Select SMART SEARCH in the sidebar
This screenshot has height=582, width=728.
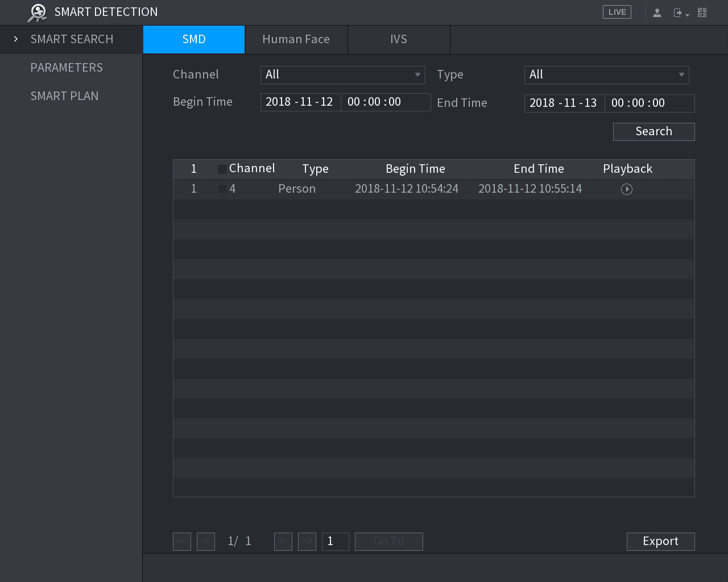(x=72, y=39)
